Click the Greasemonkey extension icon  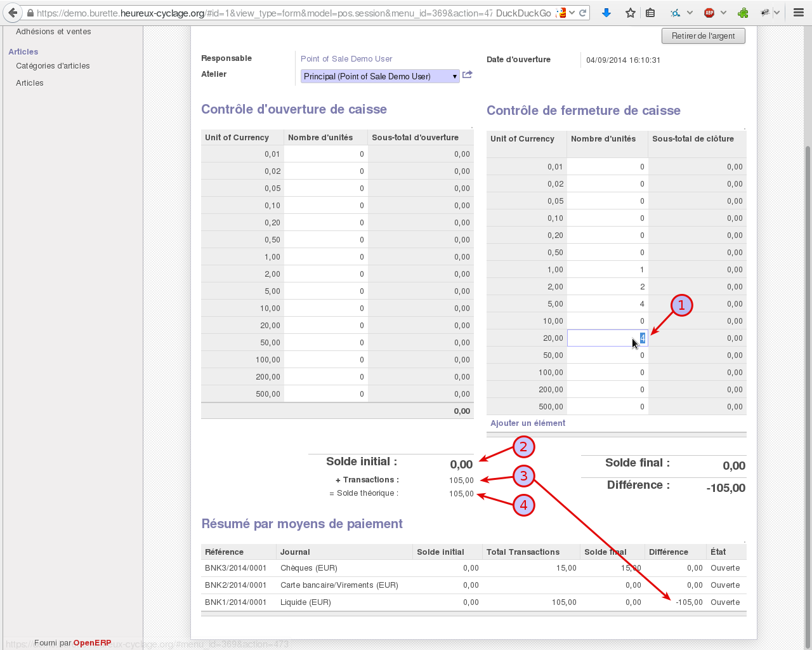[765, 13]
